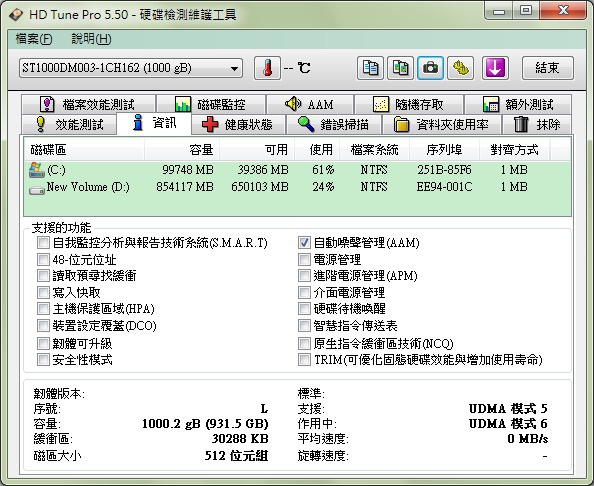Switch to the 健康狀態 tab
The height and width of the screenshot is (486, 594).
(238, 124)
